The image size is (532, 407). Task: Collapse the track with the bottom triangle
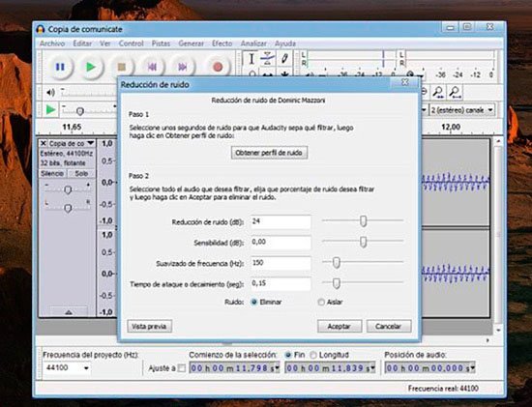[69, 311]
